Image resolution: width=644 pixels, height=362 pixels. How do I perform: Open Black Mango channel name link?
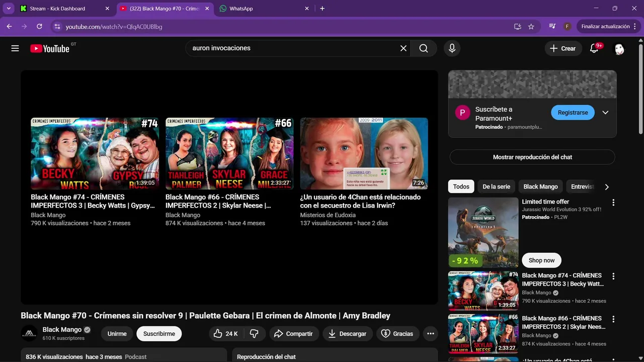click(62, 329)
